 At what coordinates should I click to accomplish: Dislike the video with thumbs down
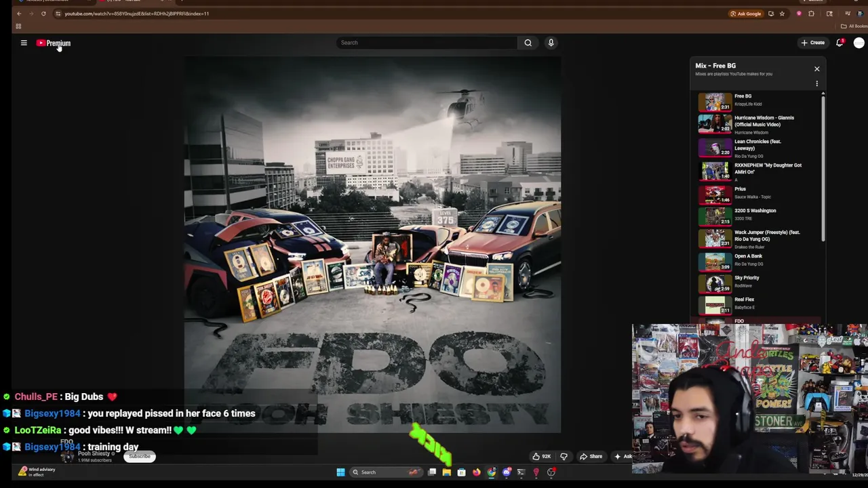(x=564, y=456)
